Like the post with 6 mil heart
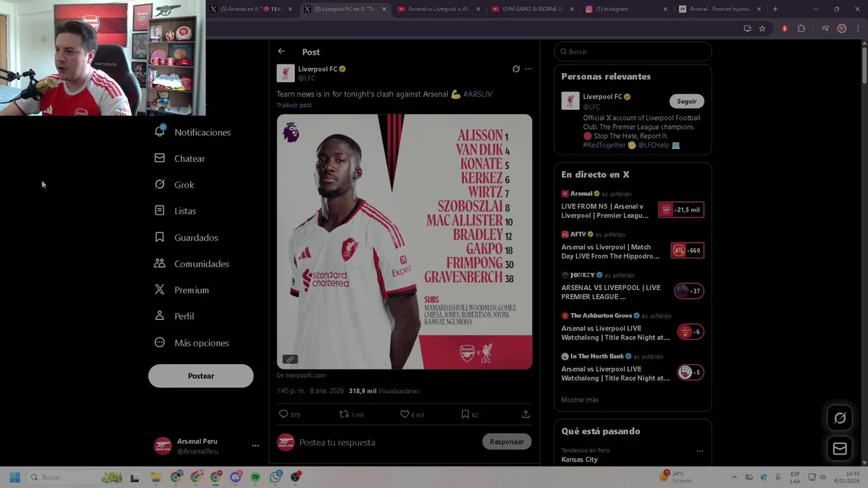Image resolution: width=868 pixels, height=488 pixels. (404, 414)
